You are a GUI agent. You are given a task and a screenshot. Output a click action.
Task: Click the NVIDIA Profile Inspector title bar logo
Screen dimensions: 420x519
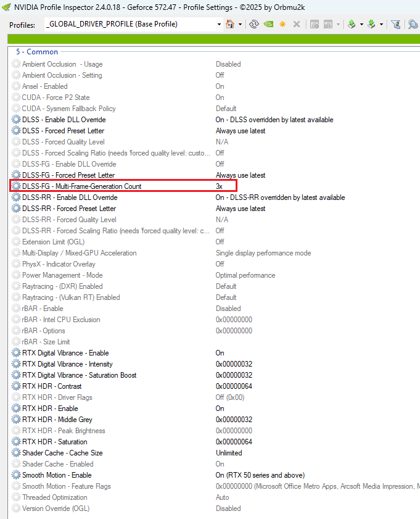[6, 7]
